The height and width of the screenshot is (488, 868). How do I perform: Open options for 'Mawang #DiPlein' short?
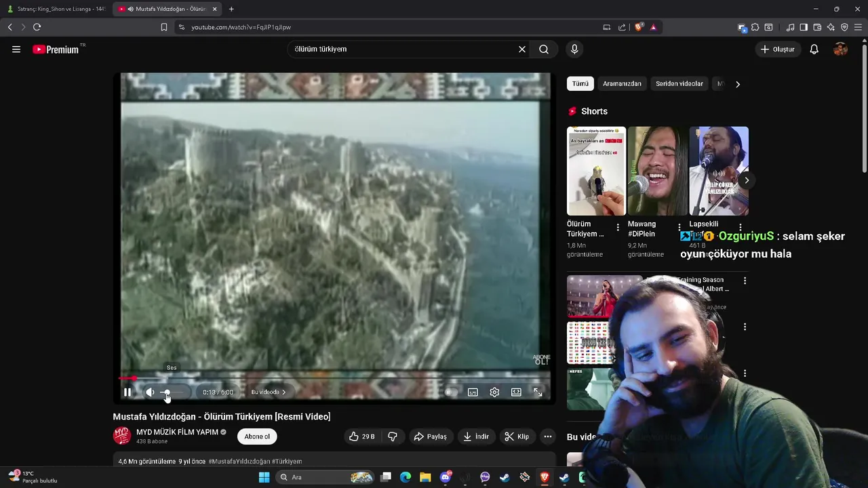coord(679,228)
